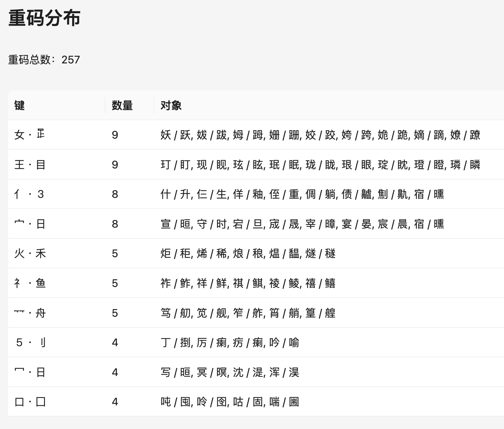The height and width of the screenshot is (429, 504).
Task: Select the 5 · 刂 key cell
Action: (31, 343)
